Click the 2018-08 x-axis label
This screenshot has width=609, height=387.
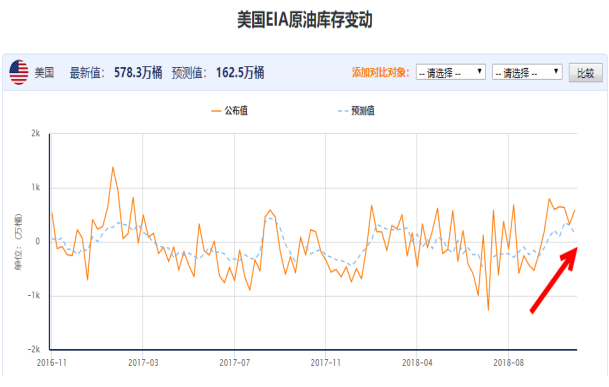[508, 363]
